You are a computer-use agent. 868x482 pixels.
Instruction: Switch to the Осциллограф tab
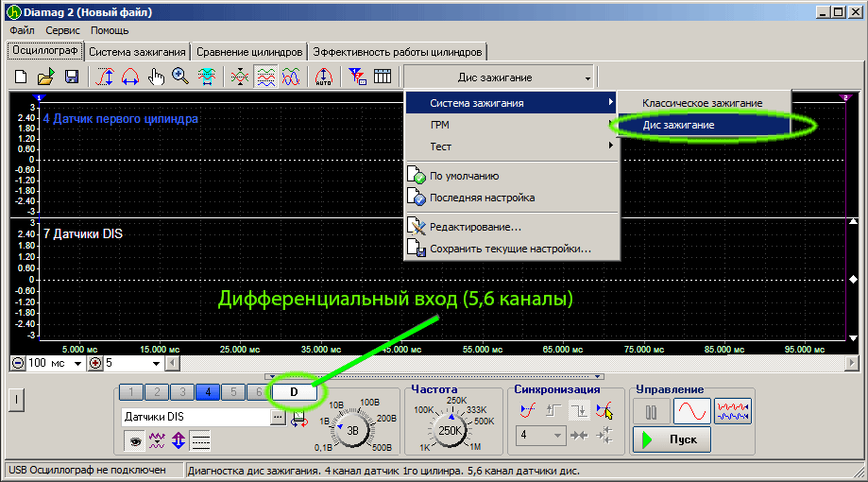[44, 51]
